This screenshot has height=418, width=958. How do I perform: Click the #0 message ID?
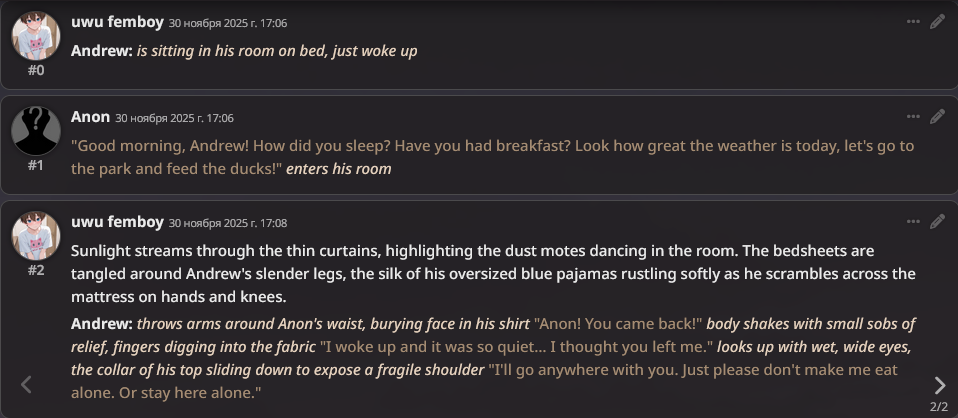pyautogui.click(x=36, y=70)
